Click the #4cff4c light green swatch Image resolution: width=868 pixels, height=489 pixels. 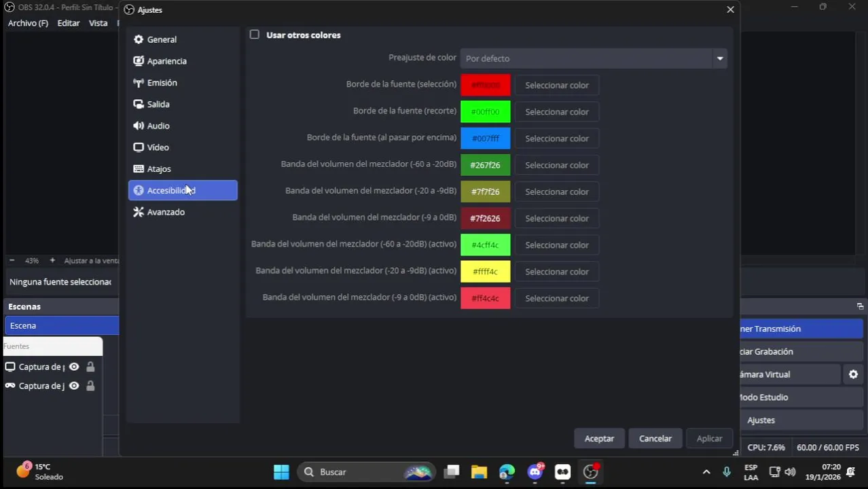[486, 244]
